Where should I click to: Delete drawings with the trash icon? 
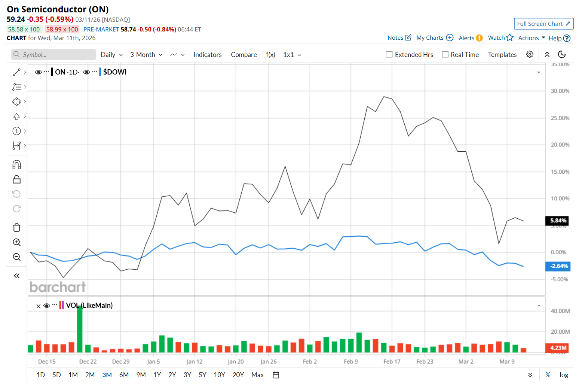point(16,228)
